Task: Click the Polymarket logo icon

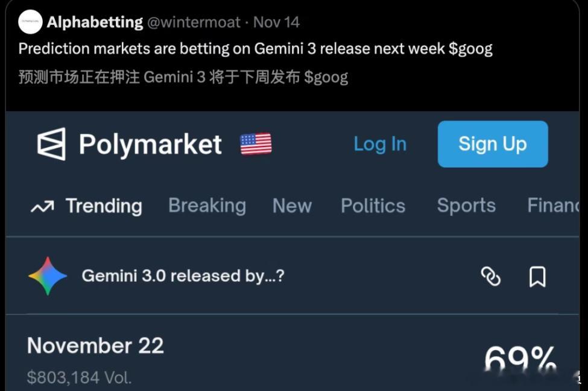Action: tap(51, 144)
